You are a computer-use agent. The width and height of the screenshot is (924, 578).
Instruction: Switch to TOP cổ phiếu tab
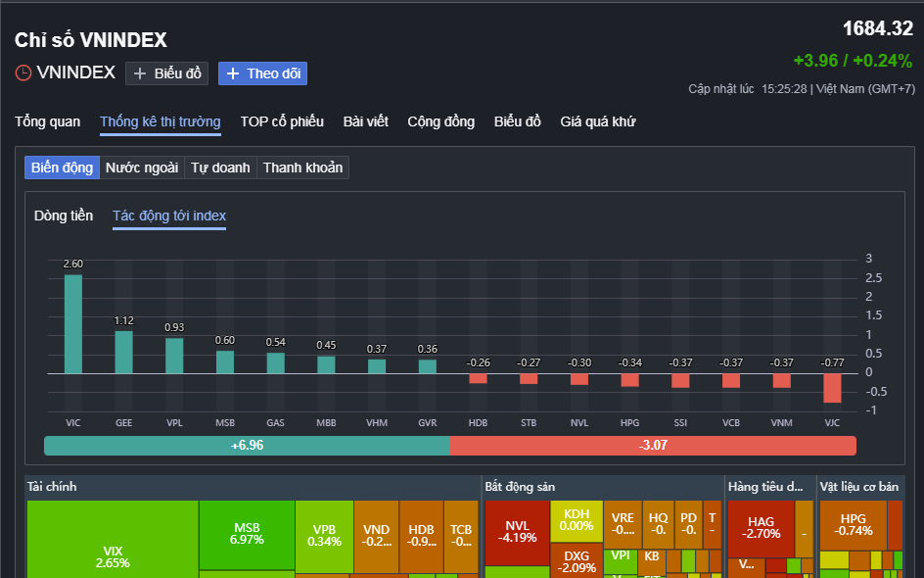[282, 121]
